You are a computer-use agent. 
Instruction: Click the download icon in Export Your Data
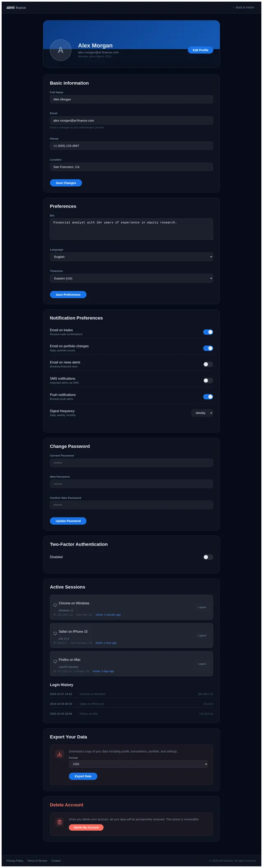point(60,754)
